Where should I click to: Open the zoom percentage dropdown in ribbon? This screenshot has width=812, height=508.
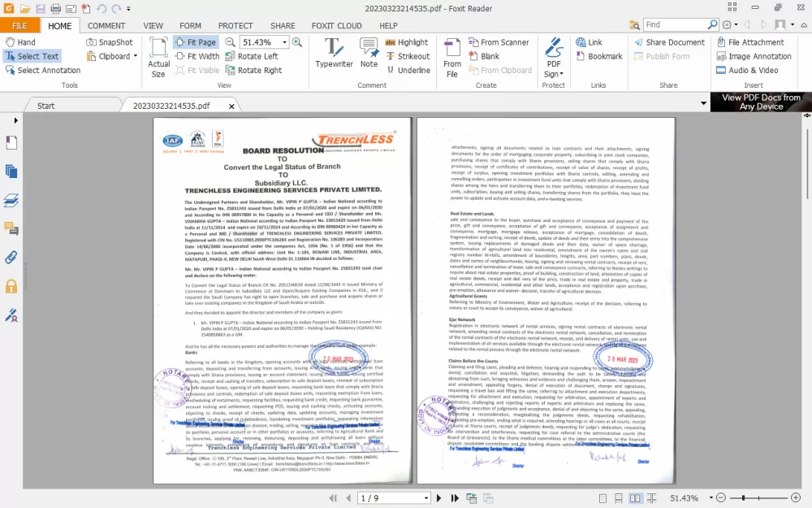(x=284, y=42)
